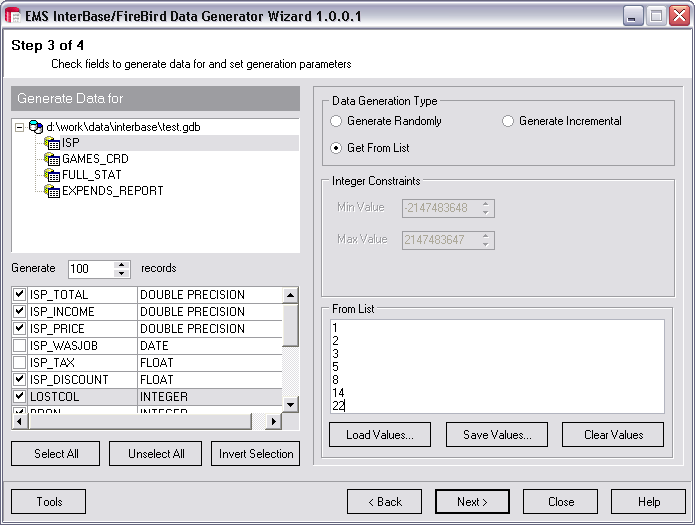Click the vertical scrollbar thumb of field list
The height and width of the screenshot is (525, 695).
290,325
